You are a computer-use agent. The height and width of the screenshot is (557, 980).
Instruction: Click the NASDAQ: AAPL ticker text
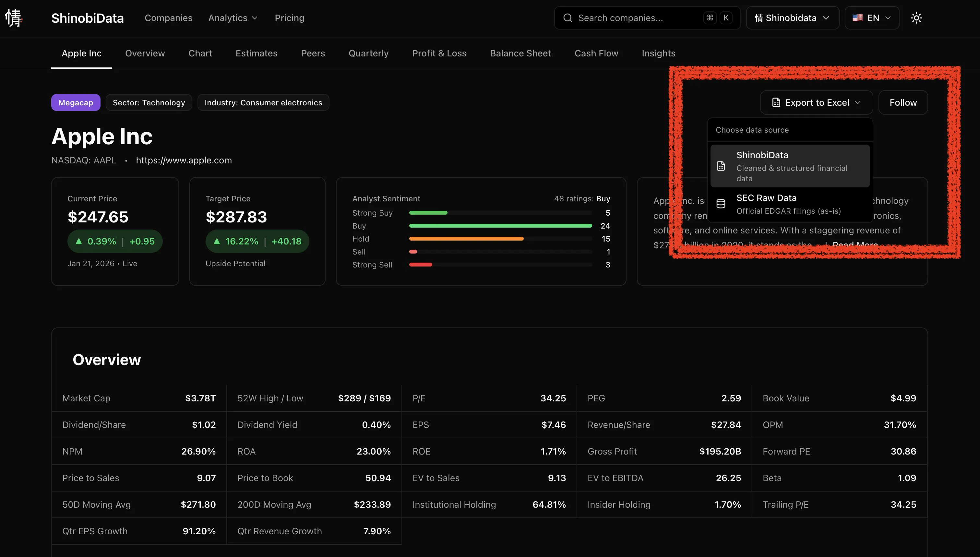tap(84, 160)
